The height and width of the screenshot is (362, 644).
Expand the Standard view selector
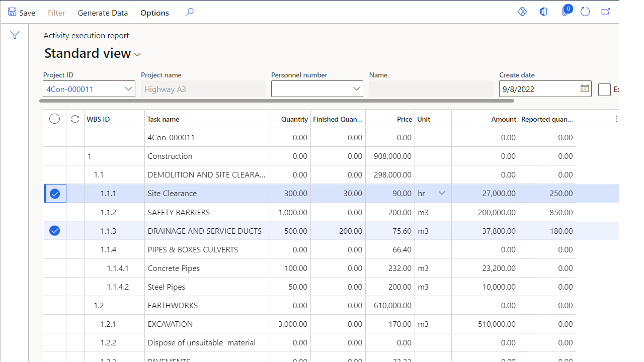tap(137, 54)
